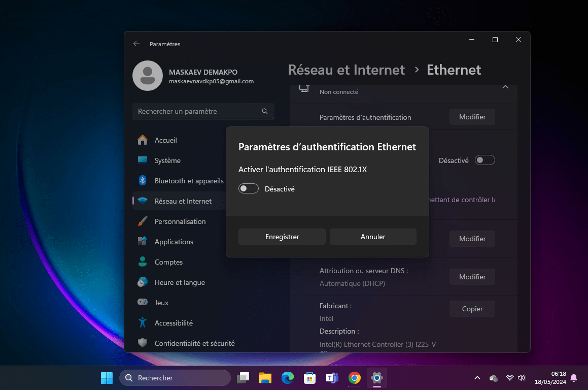Image resolution: width=588 pixels, height=390 pixels.
Task: Open Microsoft Teams from the taskbar
Action: [x=332, y=378]
